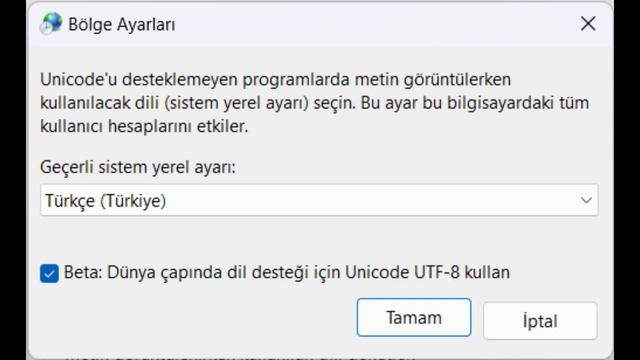
Task: Click the black bar right of the dialog
Action: point(627,180)
